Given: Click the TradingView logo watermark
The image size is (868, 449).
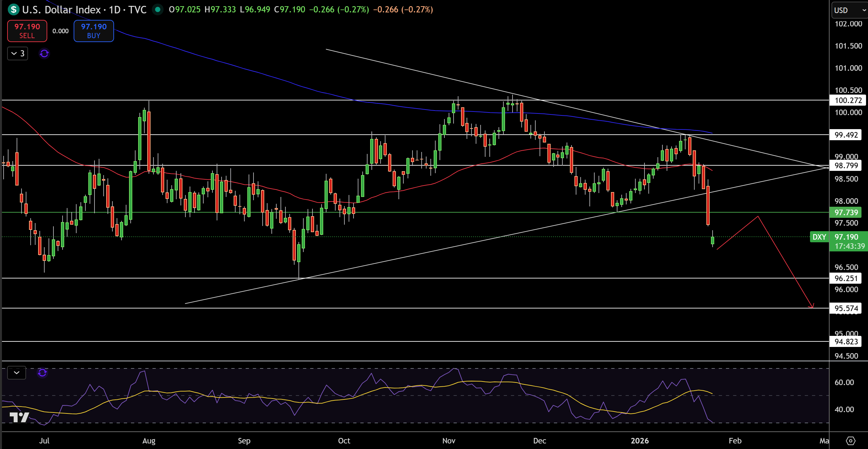Looking at the screenshot, I should [x=19, y=417].
